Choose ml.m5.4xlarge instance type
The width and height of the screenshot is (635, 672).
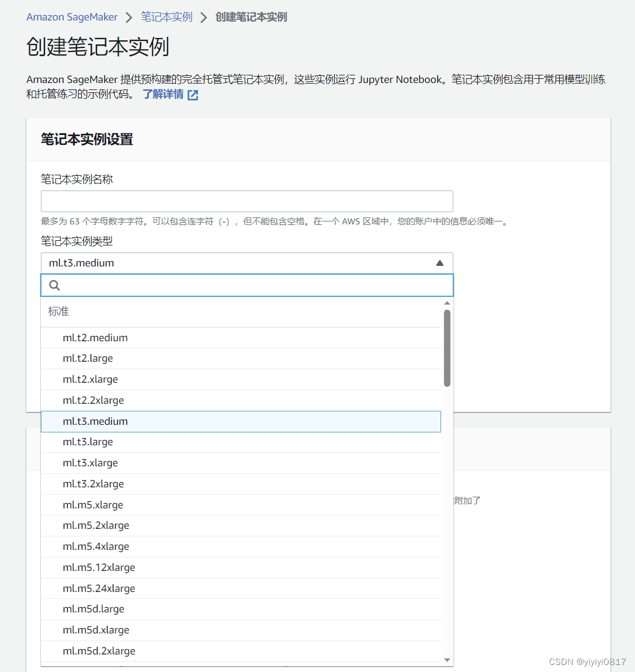pos(241,546)
